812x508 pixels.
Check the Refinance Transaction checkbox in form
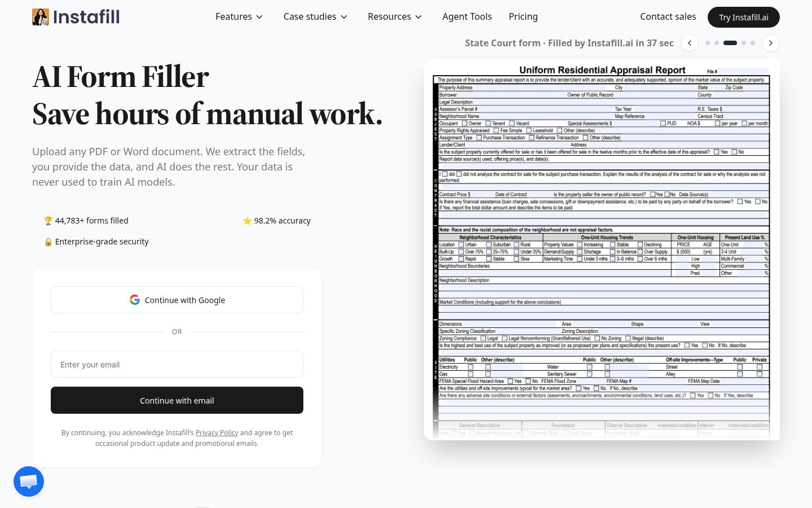pos(532,138)
